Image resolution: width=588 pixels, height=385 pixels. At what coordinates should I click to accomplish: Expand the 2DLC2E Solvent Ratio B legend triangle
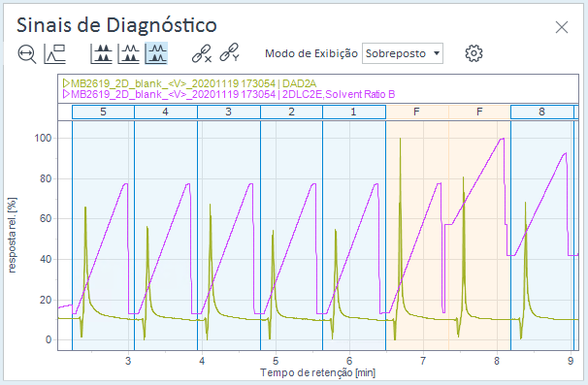tap(66, 94)
